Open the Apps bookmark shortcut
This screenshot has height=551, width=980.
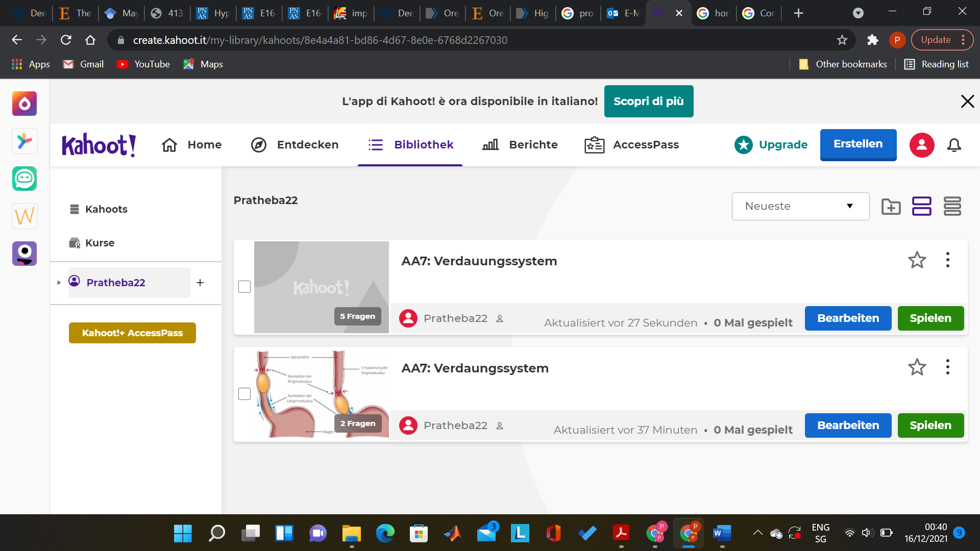click(x=31, y=64)
